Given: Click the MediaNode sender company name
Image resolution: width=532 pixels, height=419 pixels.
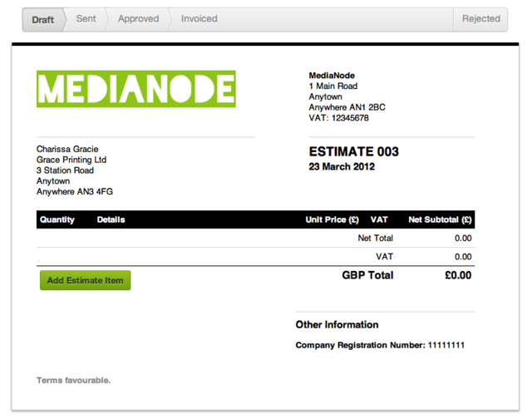Looking at the screenshot, I should 332,76.
